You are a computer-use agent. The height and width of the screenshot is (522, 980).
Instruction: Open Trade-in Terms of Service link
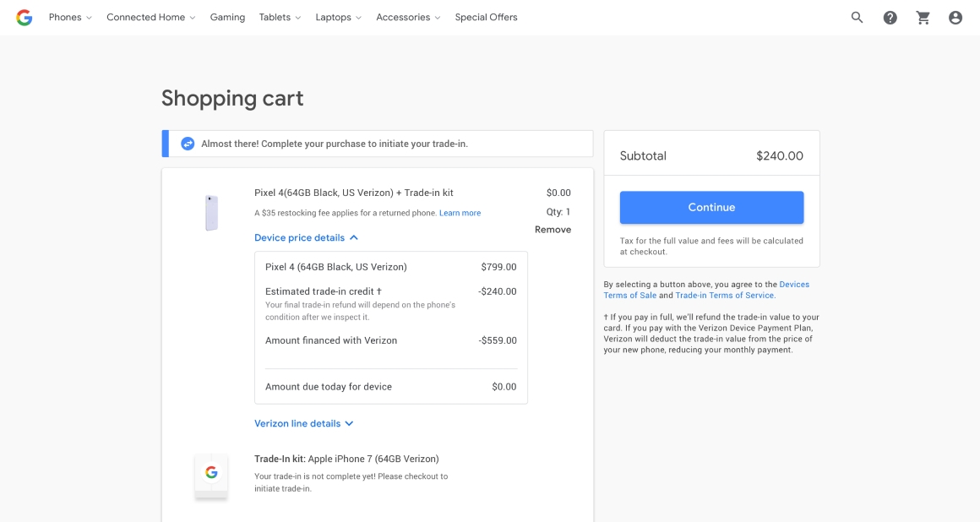click(725, 296)
